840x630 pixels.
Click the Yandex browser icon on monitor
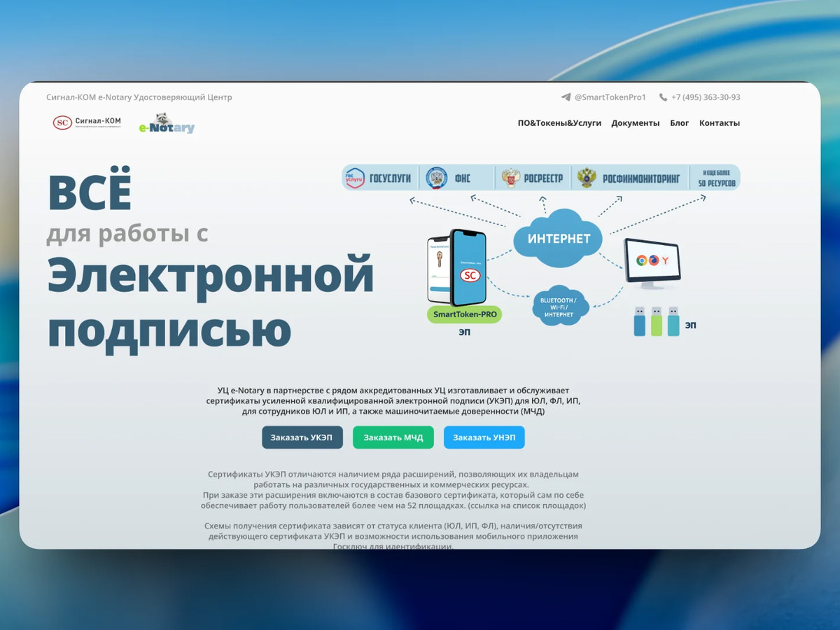(666, 260)
